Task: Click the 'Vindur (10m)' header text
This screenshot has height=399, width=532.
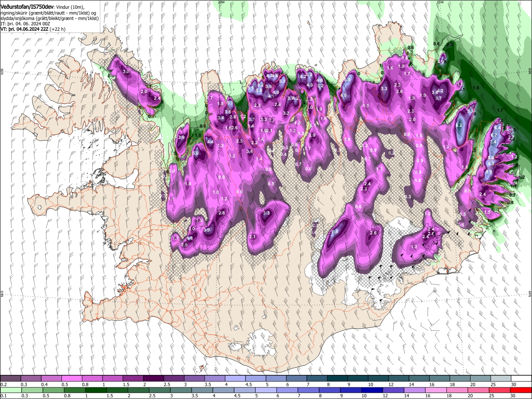Action: coord(70,7)
